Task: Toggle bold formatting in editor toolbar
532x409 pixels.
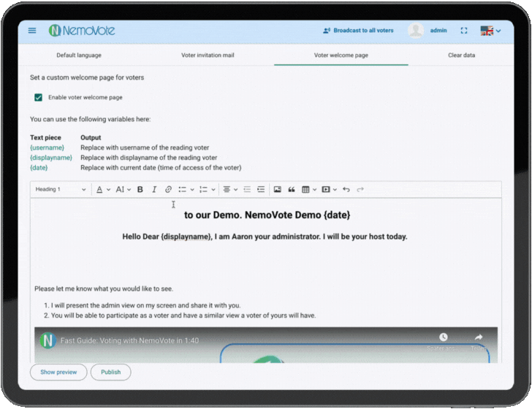Action: pos(140,189)
